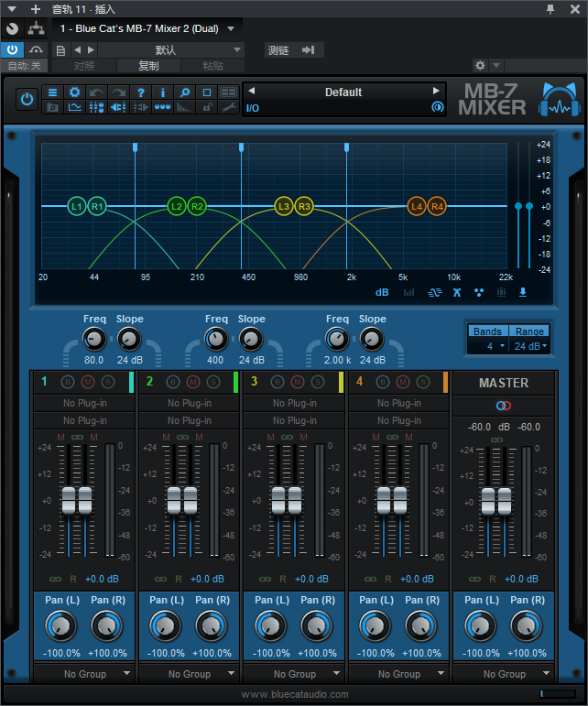
Task: Click the add plus icon in title bar
Action: click(x=36, y=9)
